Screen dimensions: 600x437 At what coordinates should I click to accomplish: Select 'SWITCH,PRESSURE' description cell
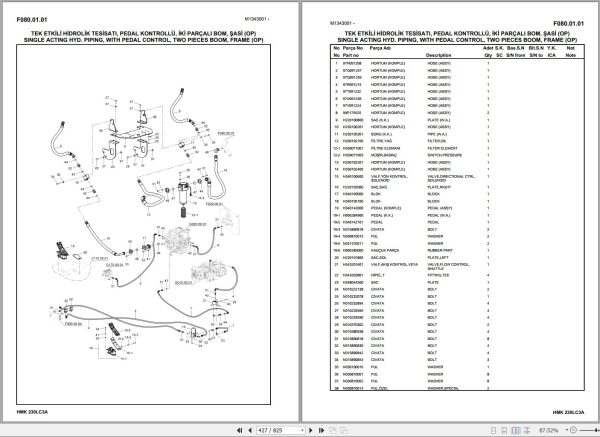click(x=445, y=155)
